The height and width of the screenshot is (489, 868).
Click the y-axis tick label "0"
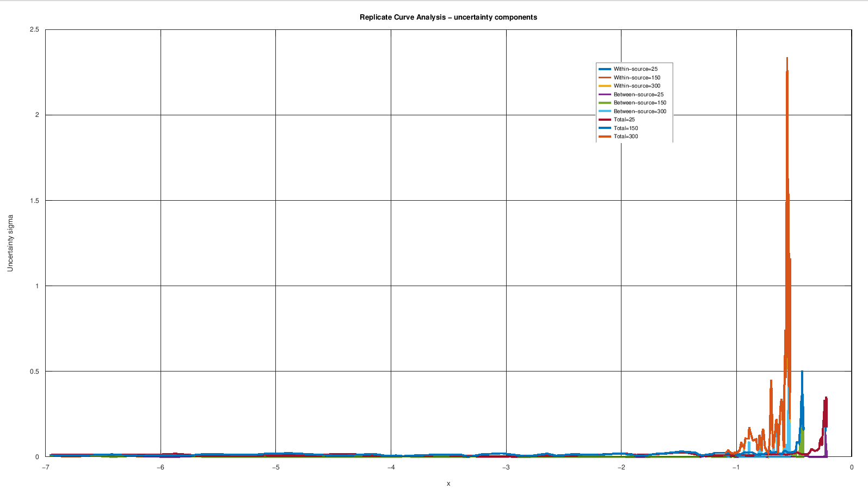point(38,457)
